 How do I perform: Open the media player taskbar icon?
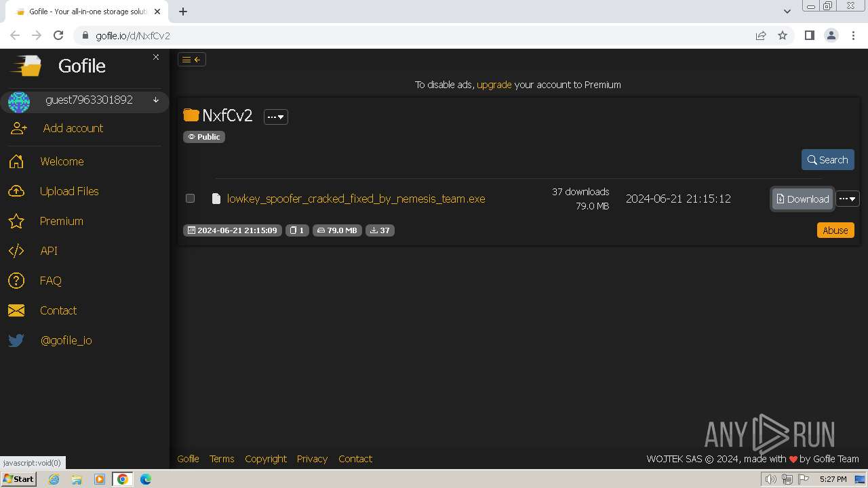(x=100, y=479)
